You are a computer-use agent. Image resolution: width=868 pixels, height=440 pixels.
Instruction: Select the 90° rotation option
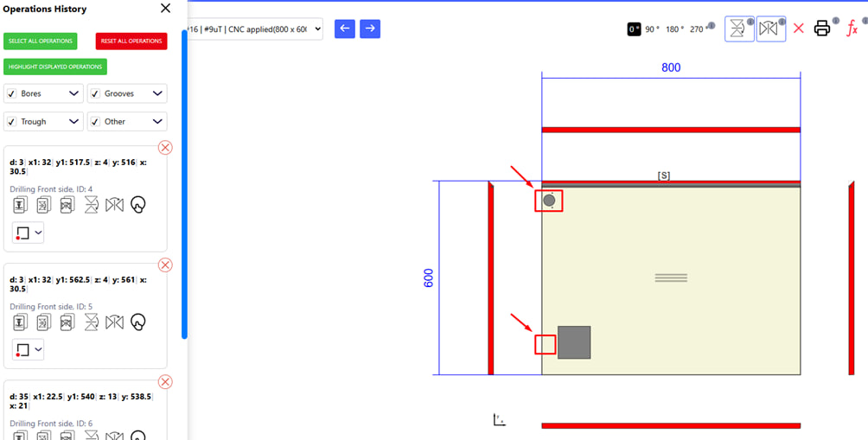[651, 29]
